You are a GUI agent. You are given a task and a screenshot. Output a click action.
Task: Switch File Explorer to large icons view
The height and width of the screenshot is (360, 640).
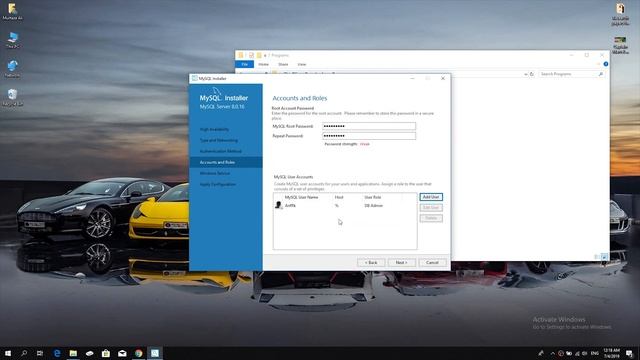pyautogui.click(x=604, y=257)
